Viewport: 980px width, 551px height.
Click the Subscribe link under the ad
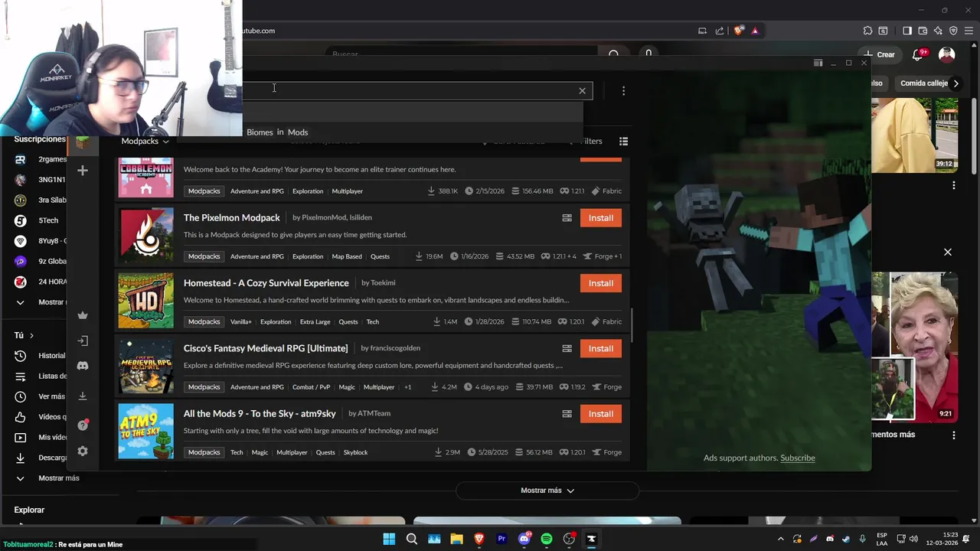tap(797, 458)
